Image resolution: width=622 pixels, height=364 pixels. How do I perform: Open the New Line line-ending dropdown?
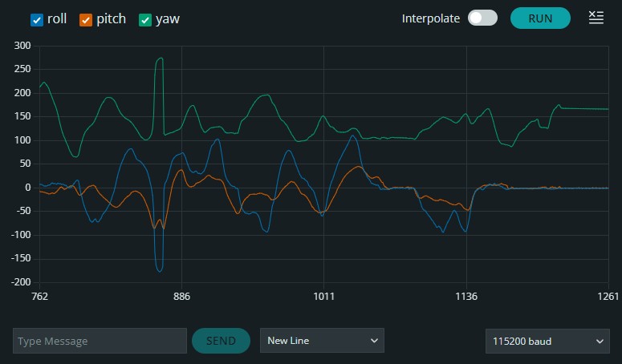point(322,341)
